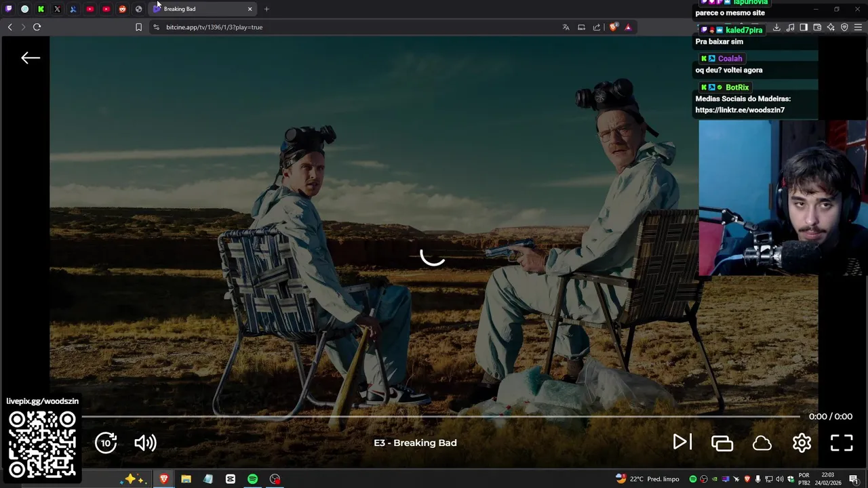Open browser downloads
The width and height of the screenshot is (868, 488).
pos(776,27)
